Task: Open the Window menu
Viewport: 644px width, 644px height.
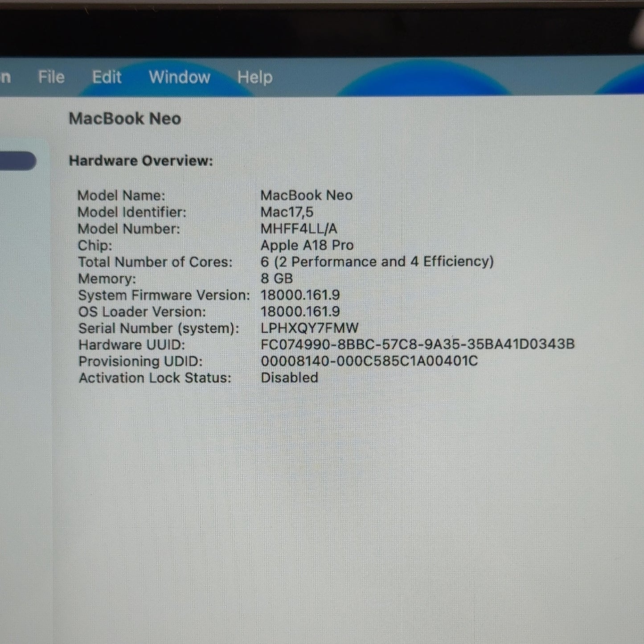Action: 180,77
